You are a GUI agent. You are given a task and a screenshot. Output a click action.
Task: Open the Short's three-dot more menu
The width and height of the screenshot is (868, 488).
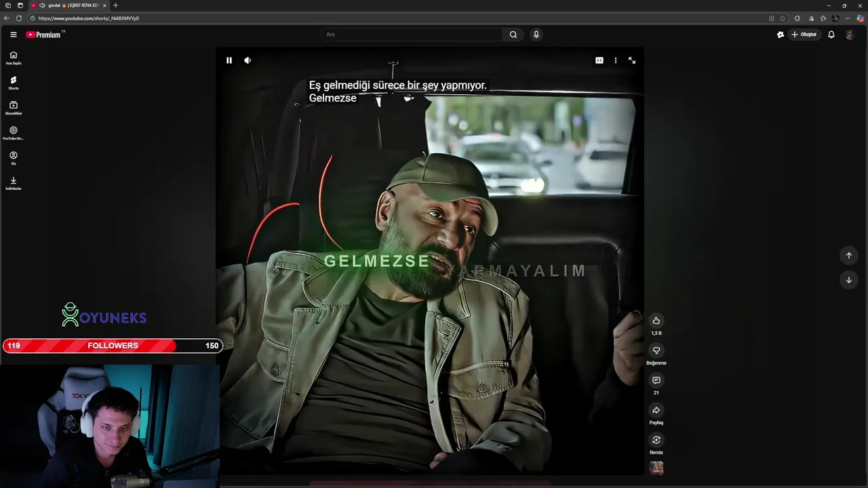click(616, 60)
